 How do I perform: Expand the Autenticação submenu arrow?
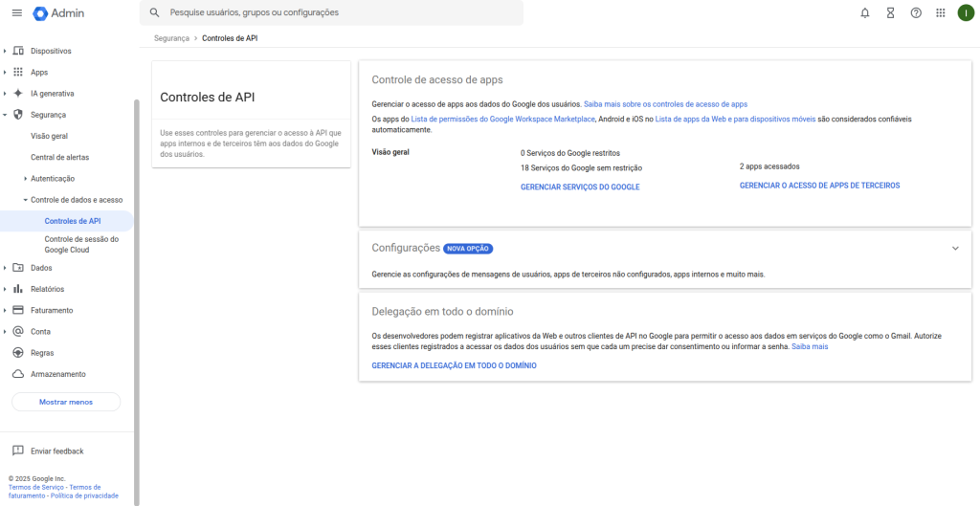(x=26, y=179)
